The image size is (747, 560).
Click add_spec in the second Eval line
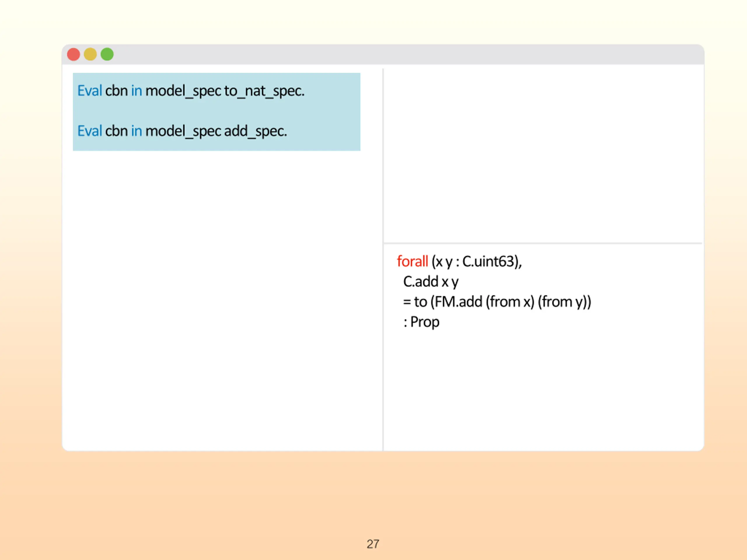255,131
